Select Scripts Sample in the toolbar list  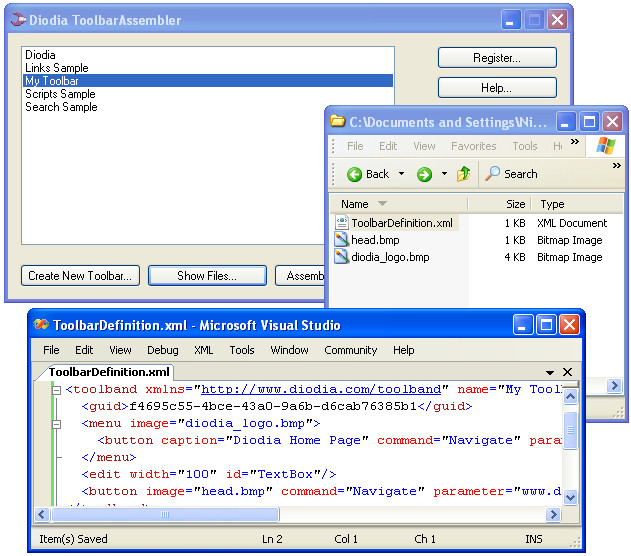(x=207, y=94)
